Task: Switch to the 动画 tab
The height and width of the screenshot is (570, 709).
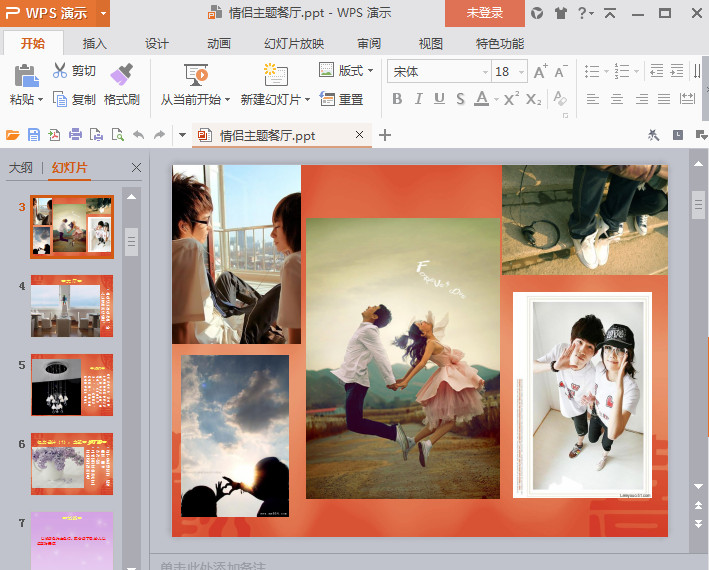Action: (x=219, y=44)
